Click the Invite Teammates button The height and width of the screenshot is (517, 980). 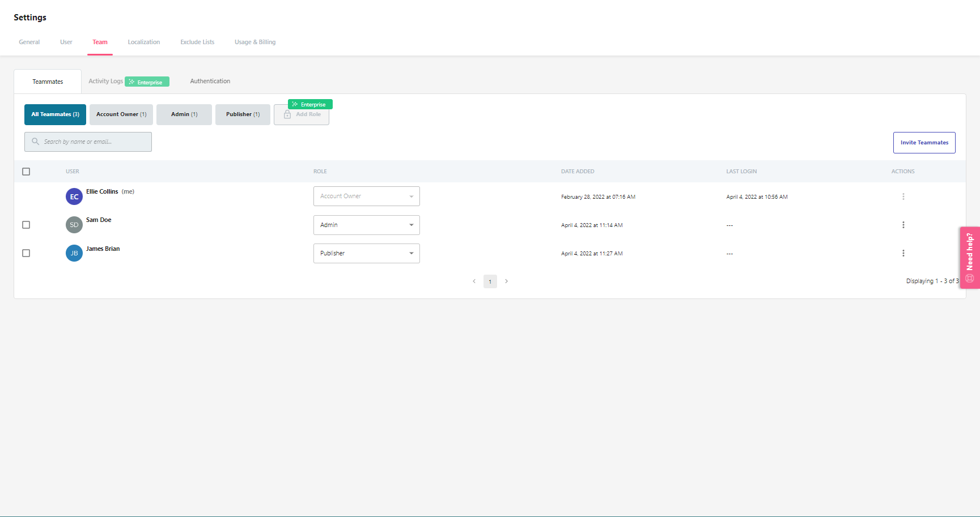click(924, 142)
